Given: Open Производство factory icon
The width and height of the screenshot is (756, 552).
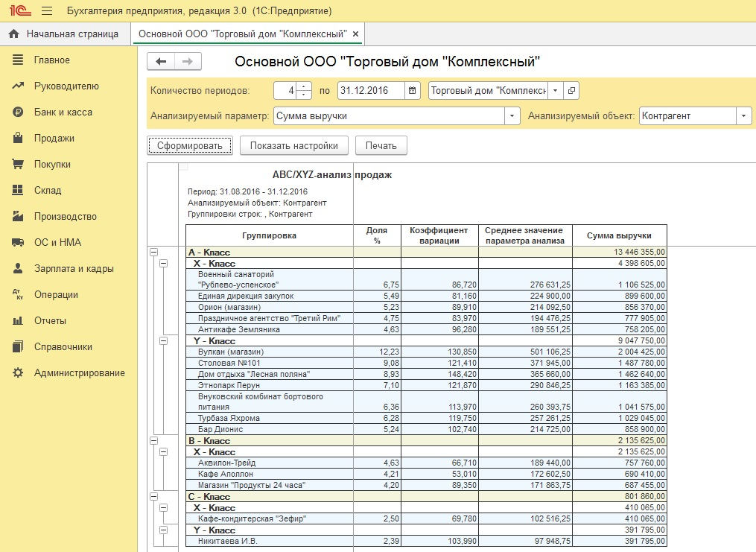Looking at the screenshot, I should coord(18,216).
